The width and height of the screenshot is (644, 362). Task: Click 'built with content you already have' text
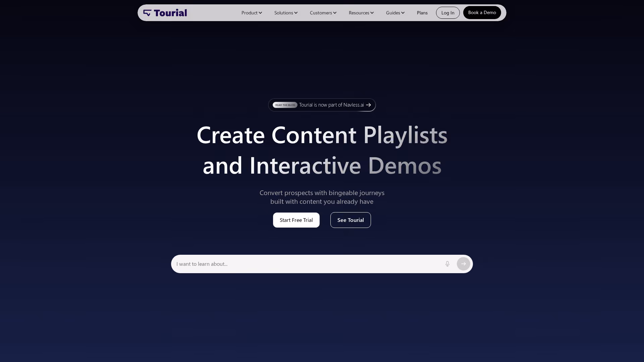(322, 201)
